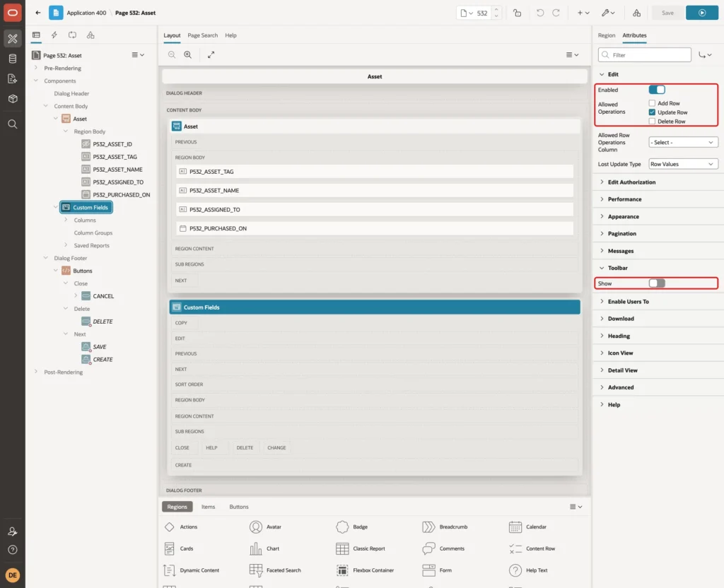
Task: Click the search magnifier in left sidebar
Action: tap(13, 124)
